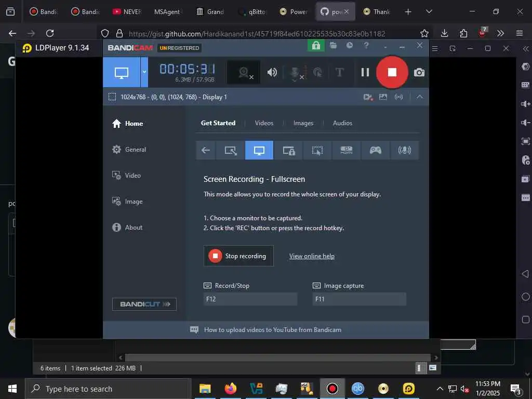Open Bandicam help question mark icon
The height and width of the screenshot is (399, 532).
click(366, 46)
